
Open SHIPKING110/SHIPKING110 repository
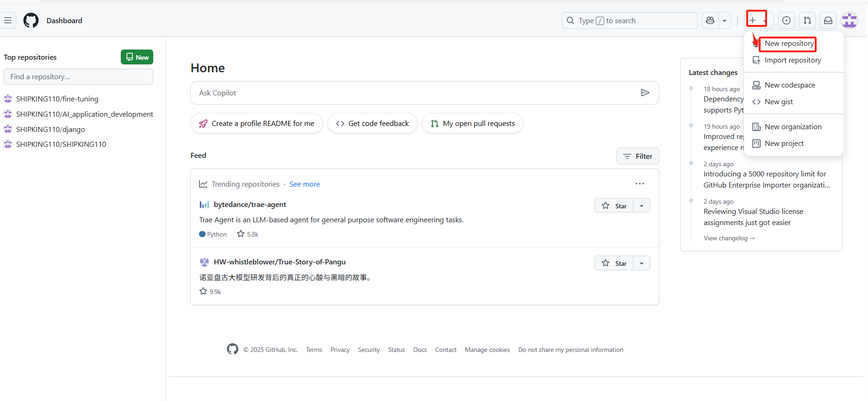[x=61, y=144]
